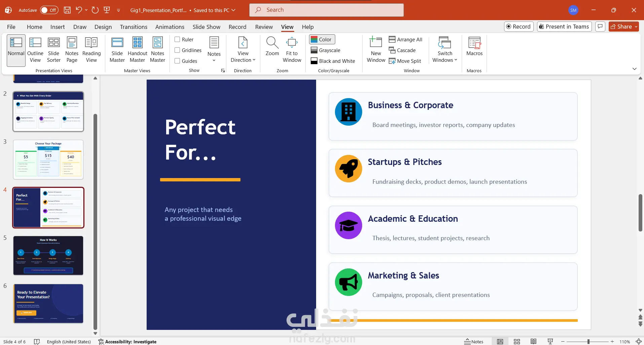This screenshot has width=644, height=345.
Task: Switch to Slide Sorter from the status bar
Action: coord(517,342)
